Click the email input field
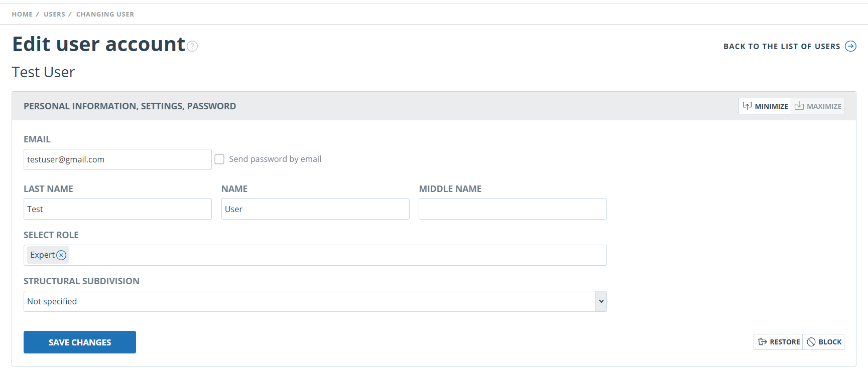Image resolution: width=868 pixels, height=370 pixels. pos(117,159)
